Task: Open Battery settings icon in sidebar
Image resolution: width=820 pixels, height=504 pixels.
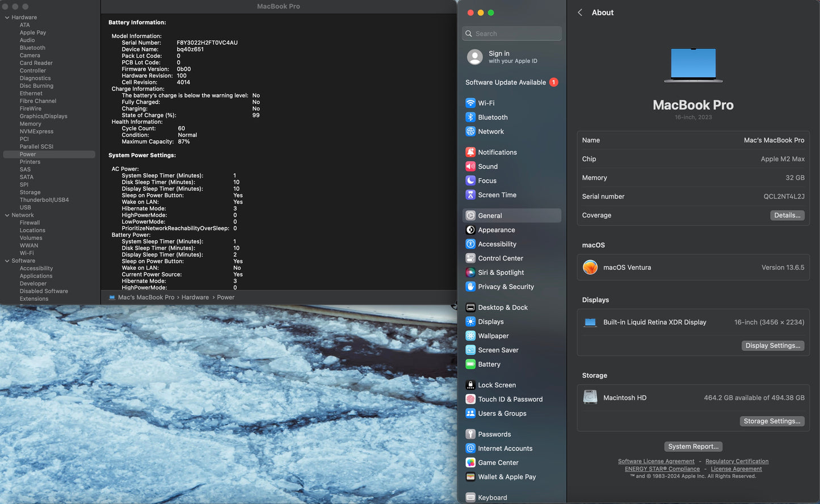Action: tap(470, 364)
